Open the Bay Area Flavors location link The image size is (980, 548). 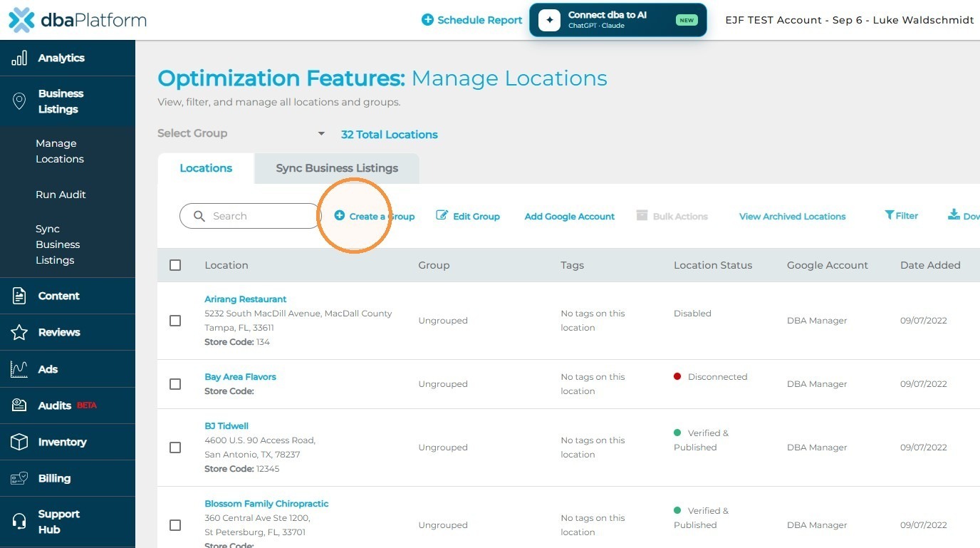point(240,377)
